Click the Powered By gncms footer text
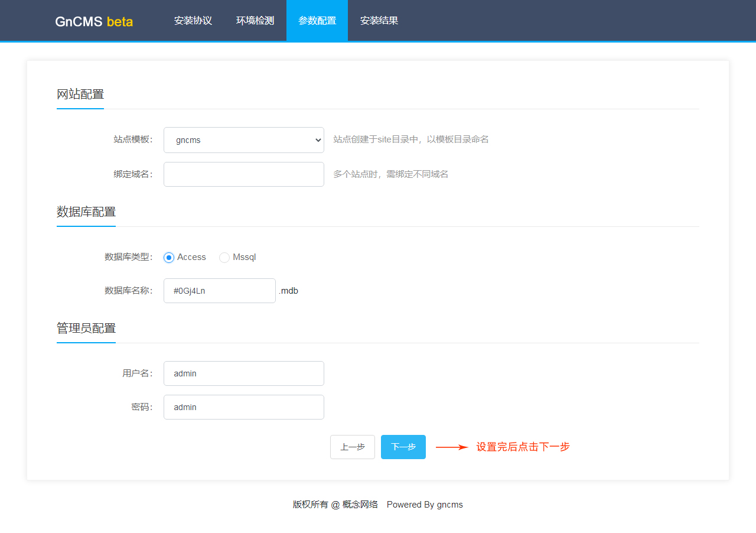Viewport: 756px width, 533px height. [425, 505]
